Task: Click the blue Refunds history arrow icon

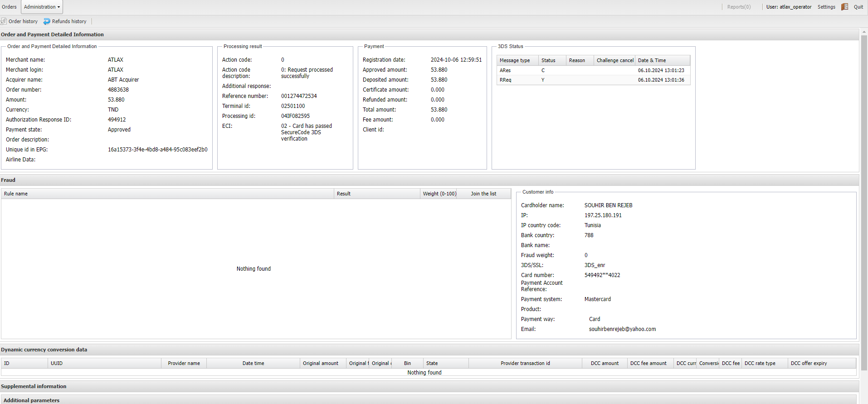Action: point(47,21)
